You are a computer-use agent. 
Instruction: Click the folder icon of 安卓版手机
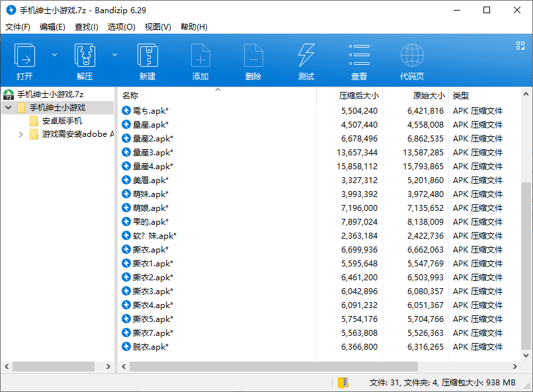[34, 121]
